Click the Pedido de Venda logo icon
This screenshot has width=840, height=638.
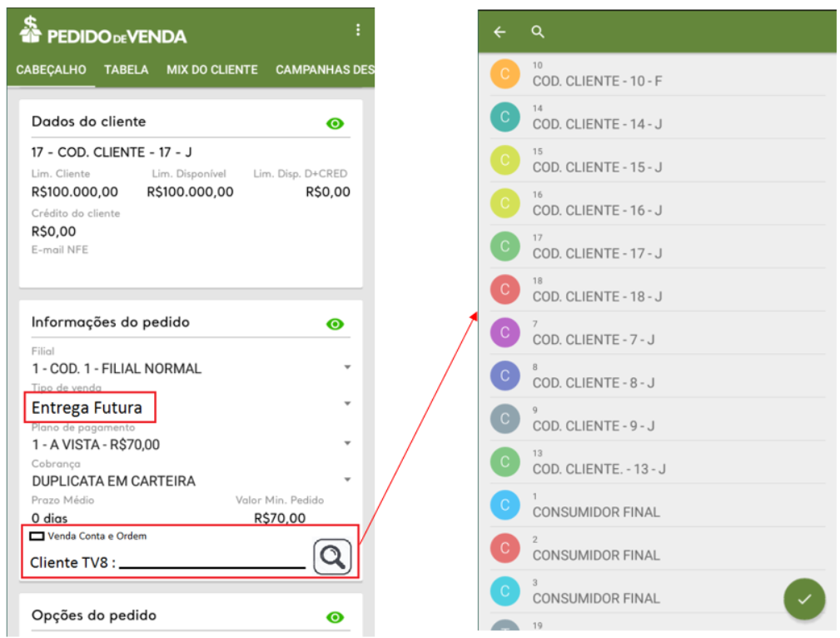(x=31, y=29)
